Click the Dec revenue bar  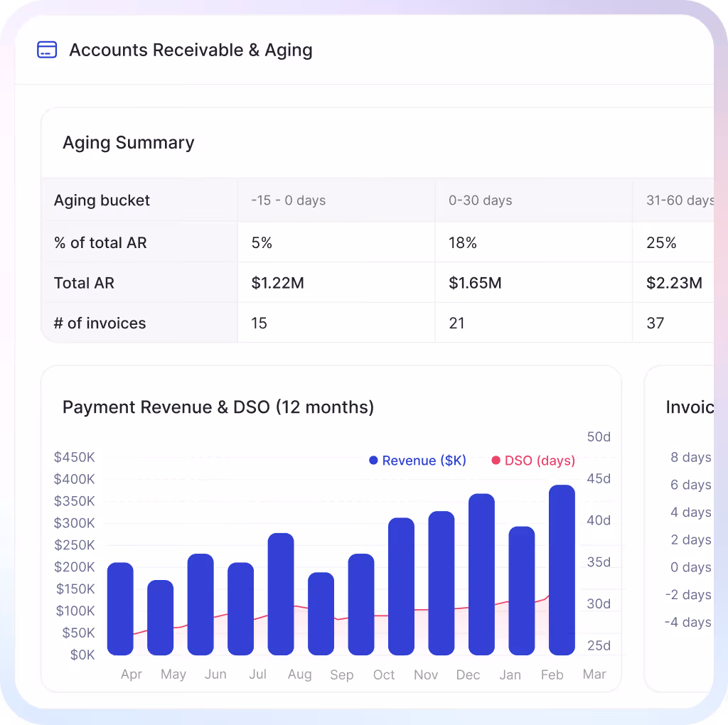tap(441, 583)
